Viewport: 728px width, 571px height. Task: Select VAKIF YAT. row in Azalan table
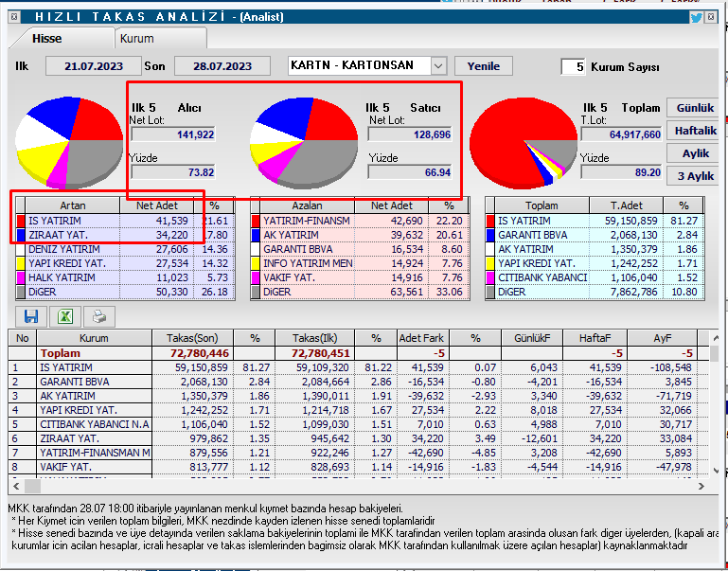(361, 277)
